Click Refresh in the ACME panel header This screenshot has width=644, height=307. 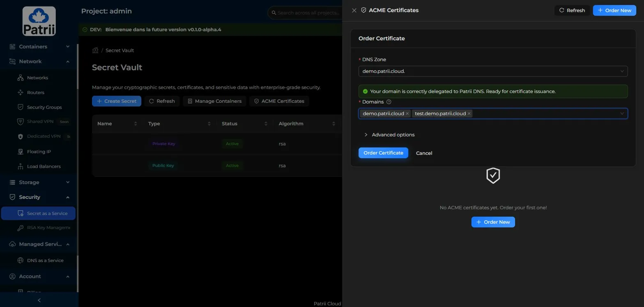point(572,10)
